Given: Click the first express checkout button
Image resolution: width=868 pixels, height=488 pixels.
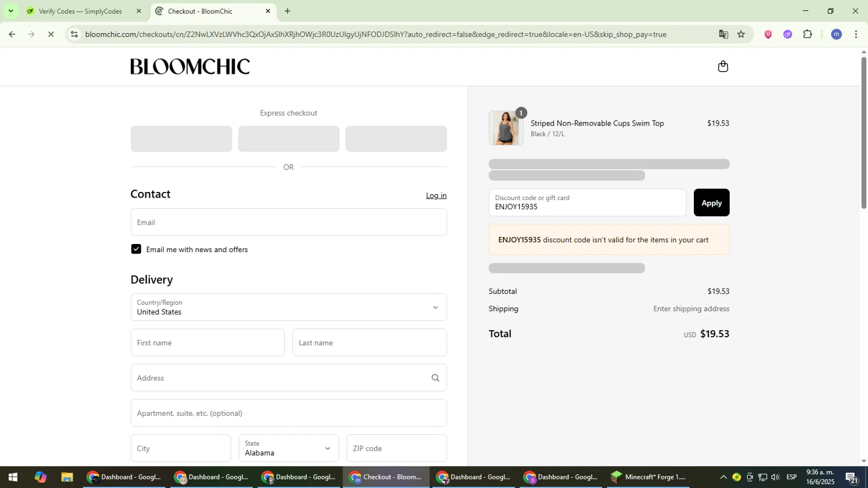Looking at the screenshot, I should [181, 139].
